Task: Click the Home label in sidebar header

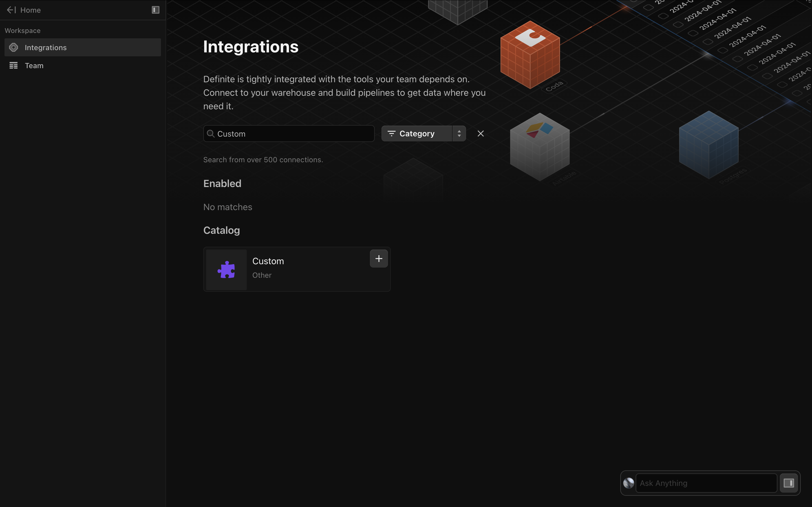Action: tap(30, 10)
